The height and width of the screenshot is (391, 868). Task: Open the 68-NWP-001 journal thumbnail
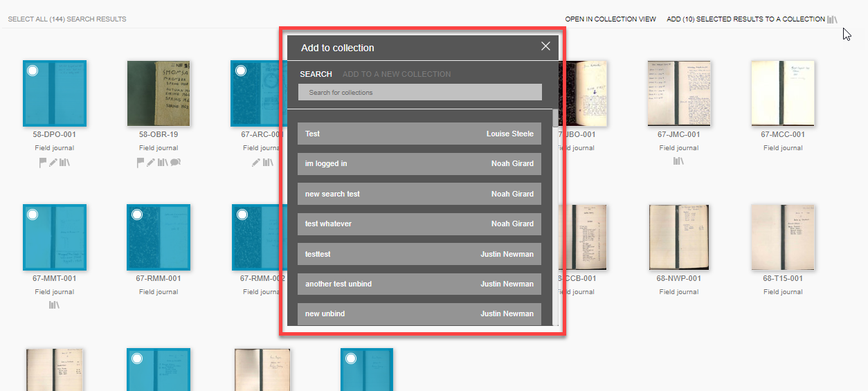pos(679,237)
